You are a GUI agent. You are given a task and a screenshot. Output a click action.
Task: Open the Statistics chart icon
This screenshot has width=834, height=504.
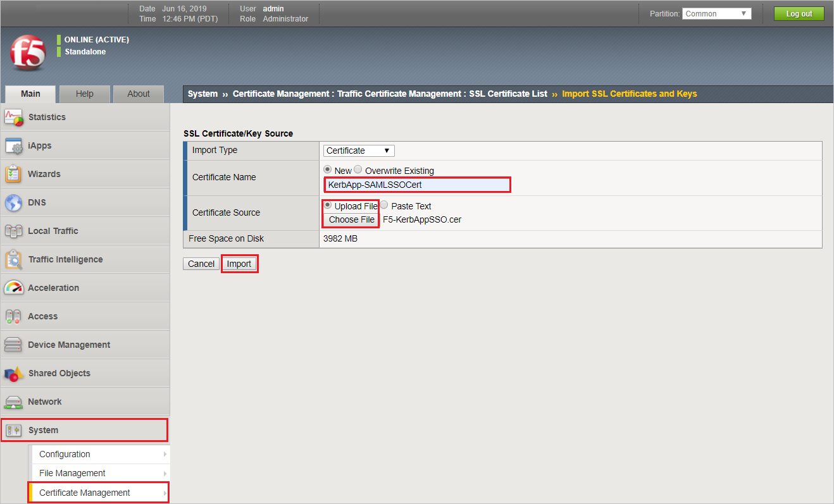click(x=14, y=117)
